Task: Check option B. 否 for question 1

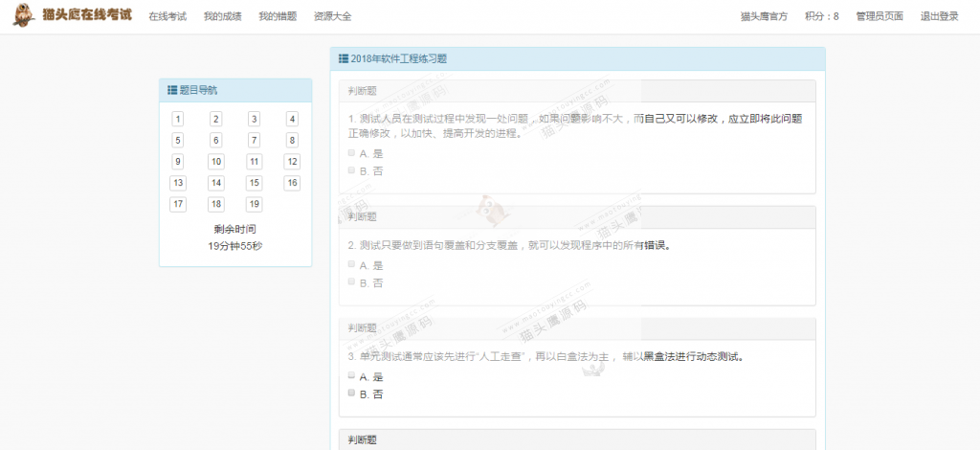Action: tap(351, 170)
